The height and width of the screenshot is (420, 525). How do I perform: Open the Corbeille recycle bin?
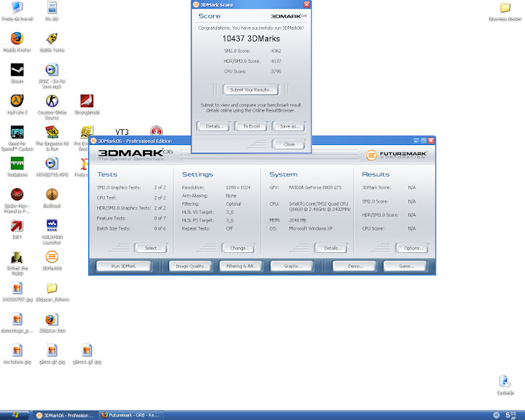(x=505, y=384)
